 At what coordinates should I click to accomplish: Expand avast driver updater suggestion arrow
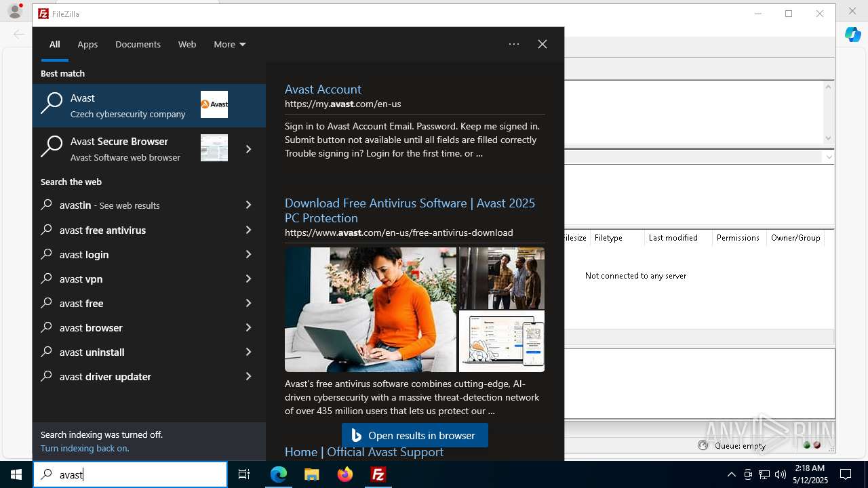(248, 376)
